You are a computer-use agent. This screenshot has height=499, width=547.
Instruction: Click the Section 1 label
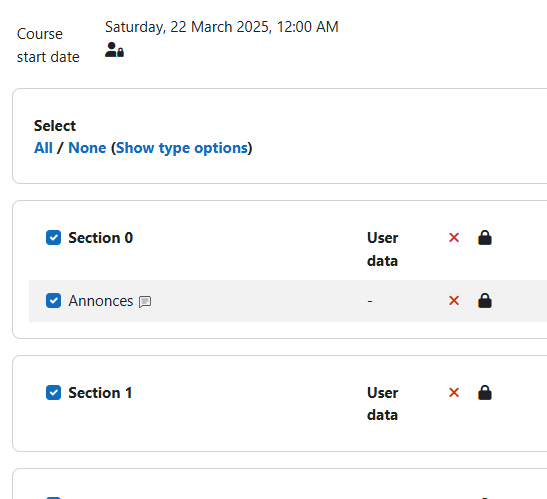(x=100, y=393)
